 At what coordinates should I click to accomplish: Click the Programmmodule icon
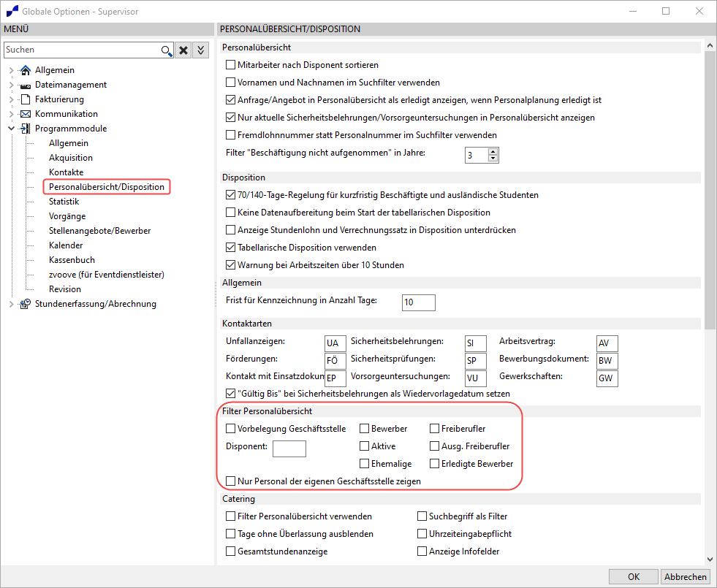pos(26,129)
